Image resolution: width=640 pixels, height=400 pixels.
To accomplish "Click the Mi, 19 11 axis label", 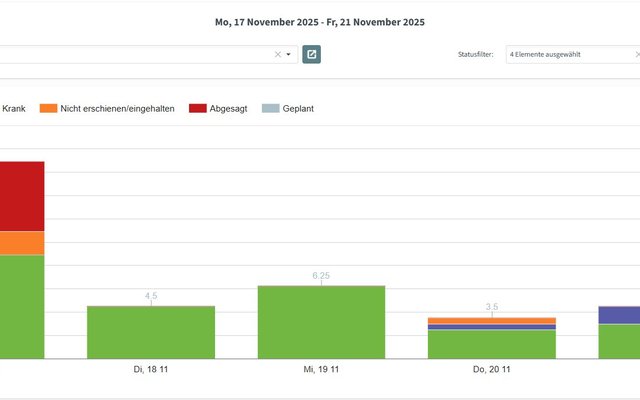I will [x=321, y=369].
